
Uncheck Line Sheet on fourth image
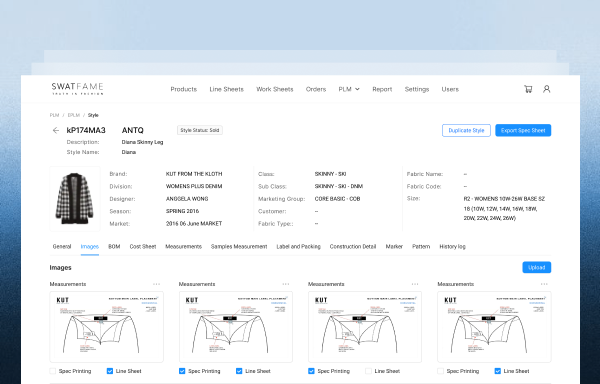pos(498,371)
